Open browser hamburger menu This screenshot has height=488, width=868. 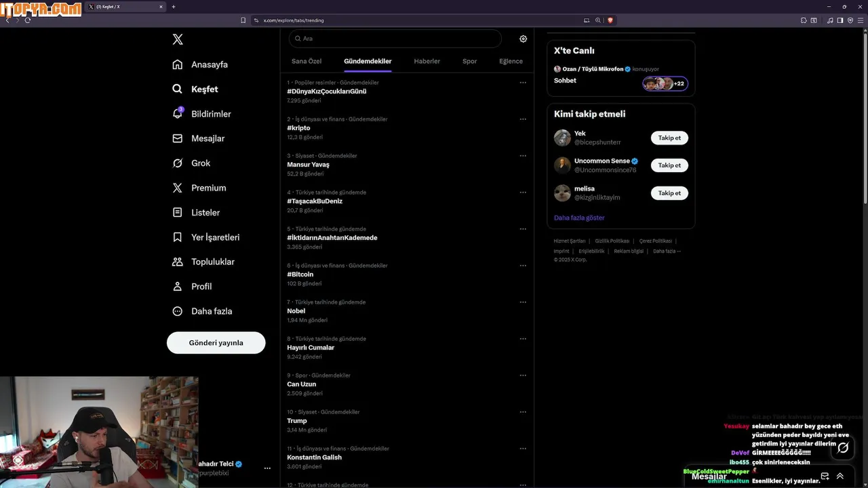click(861, 20)
